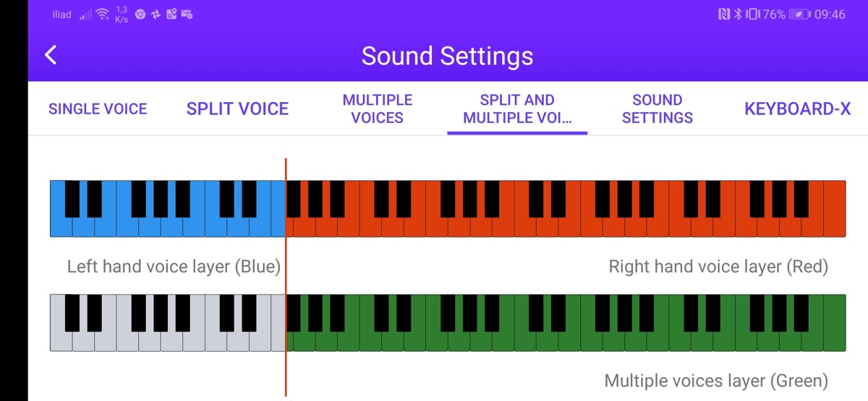The image size is (868, 401).
Task: Tap the NFC status icon
Action: click(724, 14)
